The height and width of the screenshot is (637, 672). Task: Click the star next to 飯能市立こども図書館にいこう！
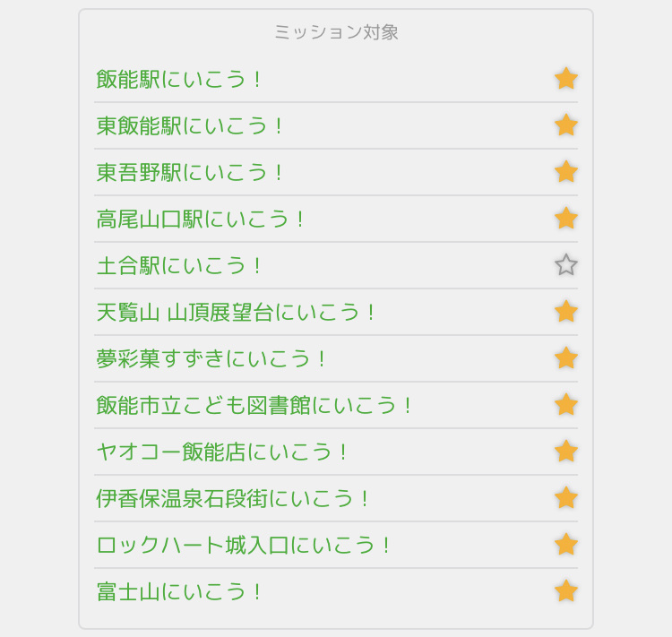[566, 405]
